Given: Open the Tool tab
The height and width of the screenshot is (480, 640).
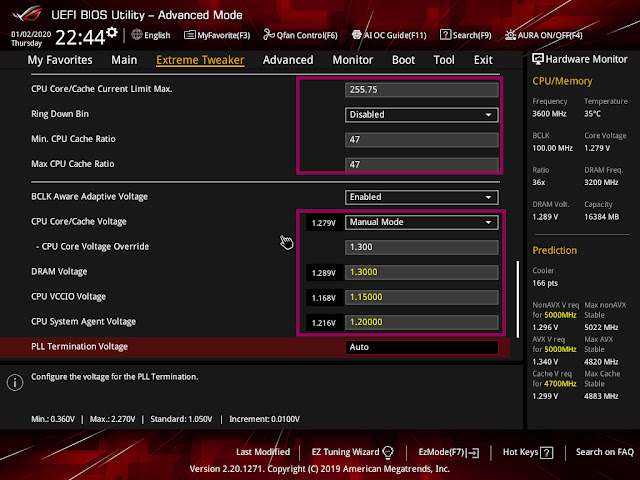Looking at the screenshot, I should [x=444, y=60].
